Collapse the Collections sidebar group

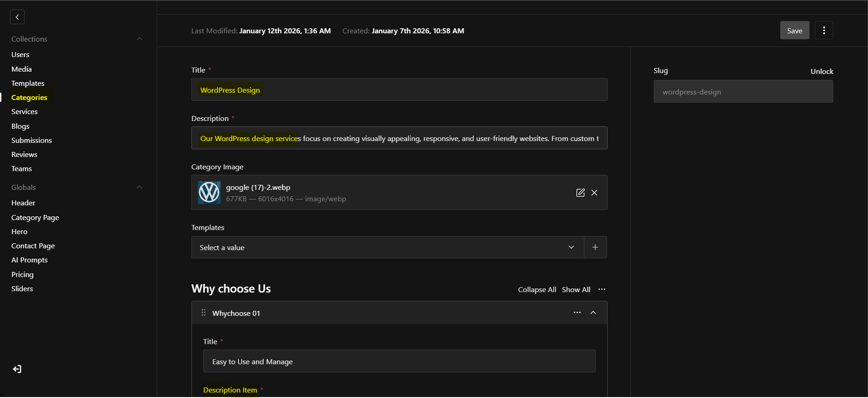(x=139, y=39)
